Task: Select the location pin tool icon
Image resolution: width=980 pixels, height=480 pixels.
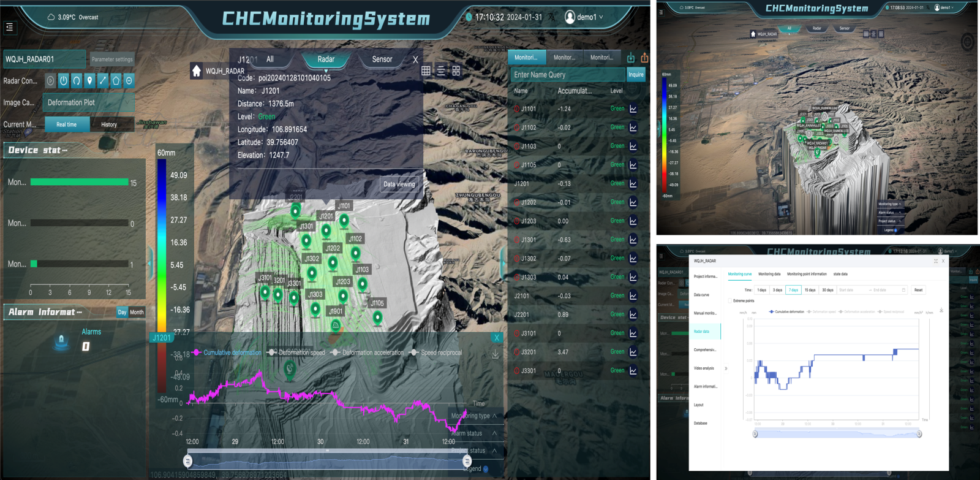Action: [x=89, y=80]
